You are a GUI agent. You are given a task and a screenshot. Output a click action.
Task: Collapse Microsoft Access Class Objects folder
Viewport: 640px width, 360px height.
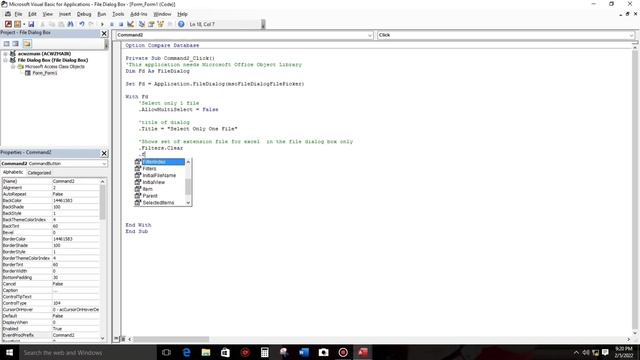coord(13,67)
